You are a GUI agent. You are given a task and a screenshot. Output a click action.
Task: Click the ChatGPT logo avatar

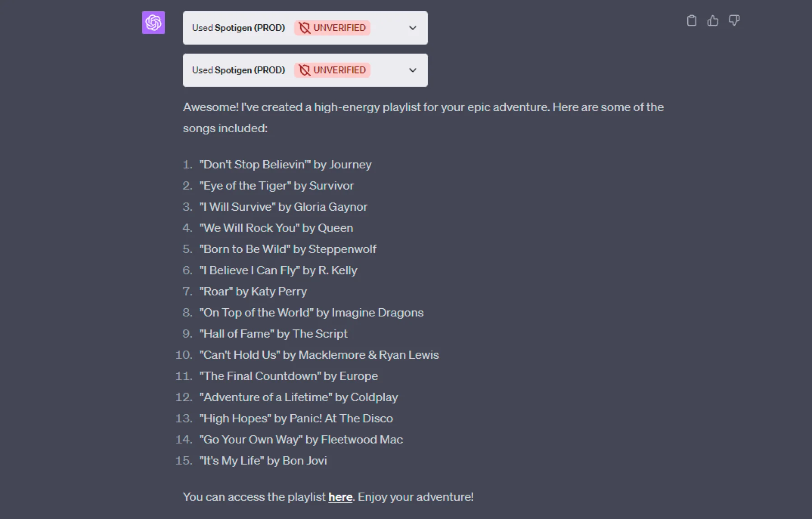pyautogui.click(x=154, y=23)
